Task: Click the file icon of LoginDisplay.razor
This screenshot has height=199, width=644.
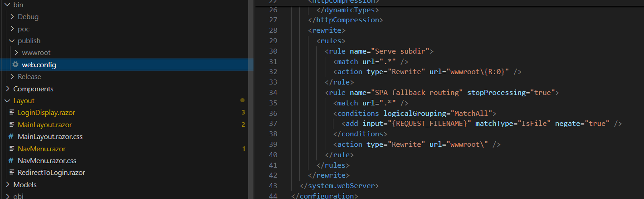Action: (x=11, y=113)
